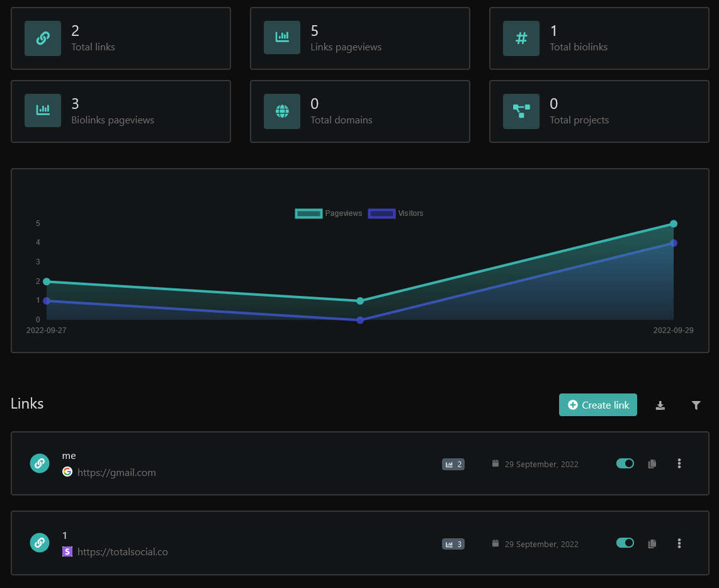Click the Total biolinks hashtag icon

[521, 38]
